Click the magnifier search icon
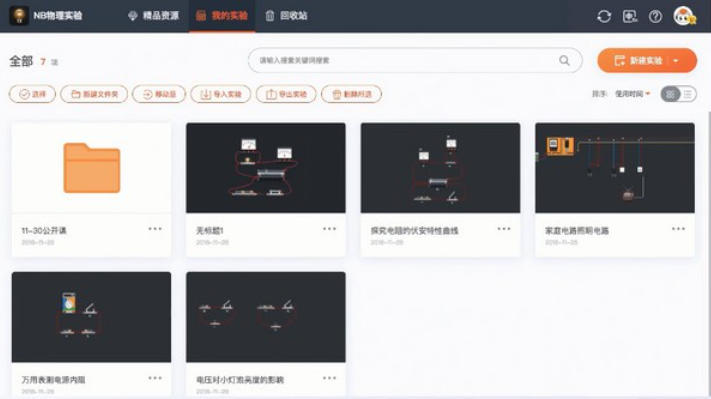 click(564, 60)
